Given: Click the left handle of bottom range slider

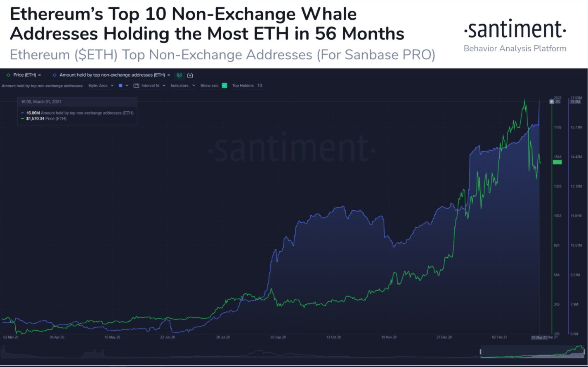Looking at the screenshot, I should tap(480, 351).
